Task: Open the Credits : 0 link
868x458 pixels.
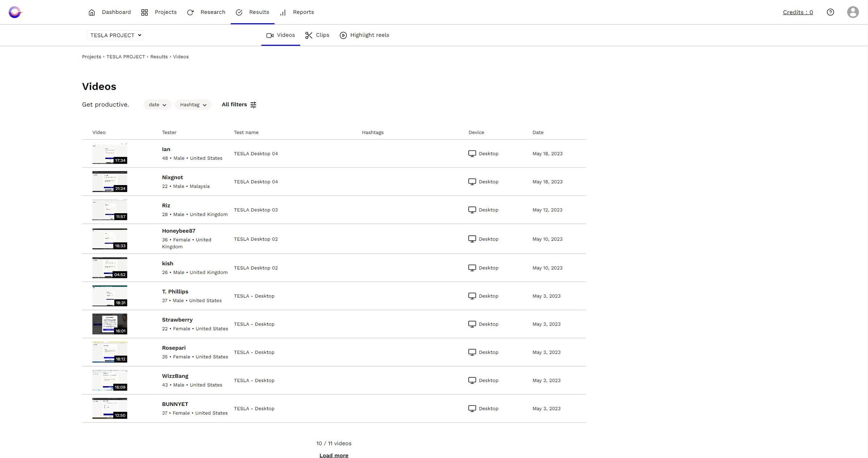Action: click(798, 12)
